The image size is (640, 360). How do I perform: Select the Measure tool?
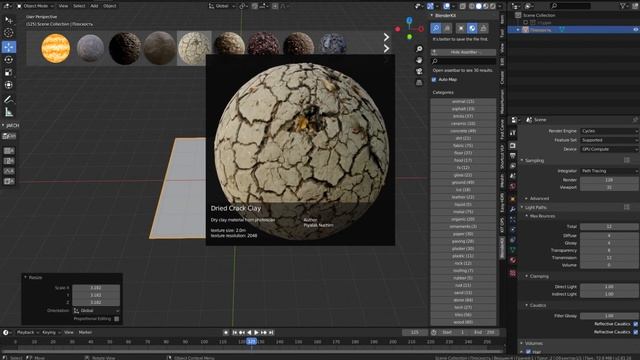point(9,112)
